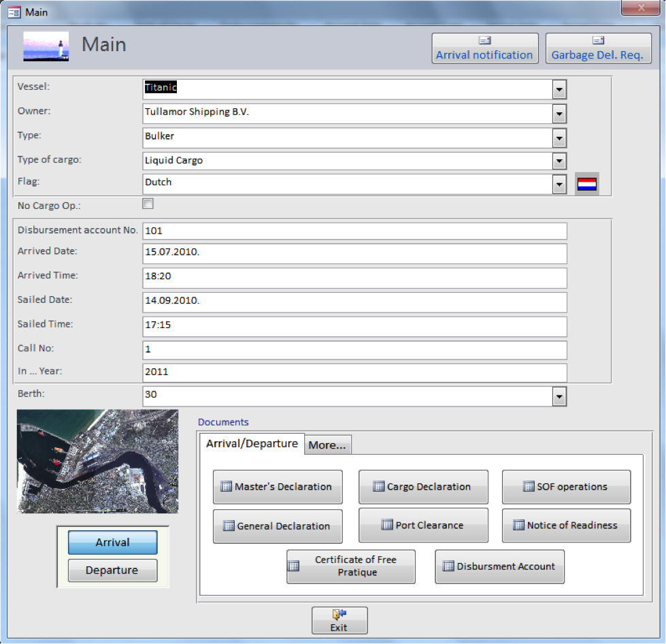Screen dimensions: 666x644
Task: Click the lighthouse logo in header
Action: [x=46, y=46]
